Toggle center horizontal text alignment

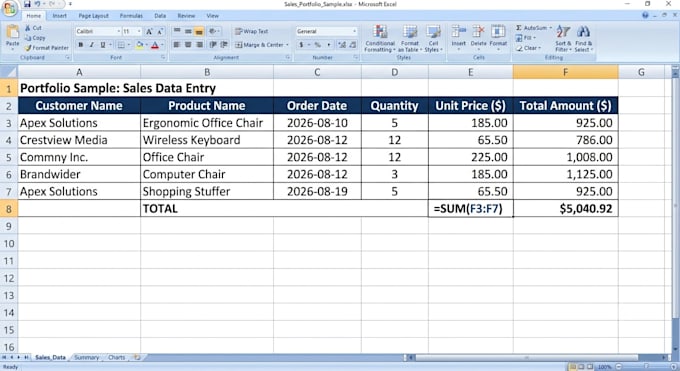click(188, 45)
